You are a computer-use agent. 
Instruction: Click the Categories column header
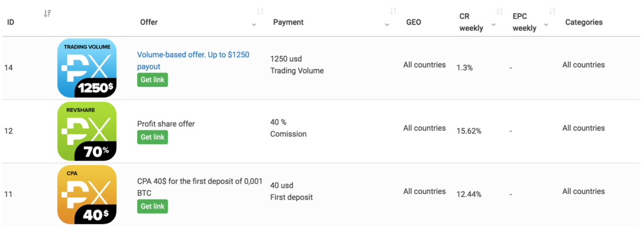[584, 22]
